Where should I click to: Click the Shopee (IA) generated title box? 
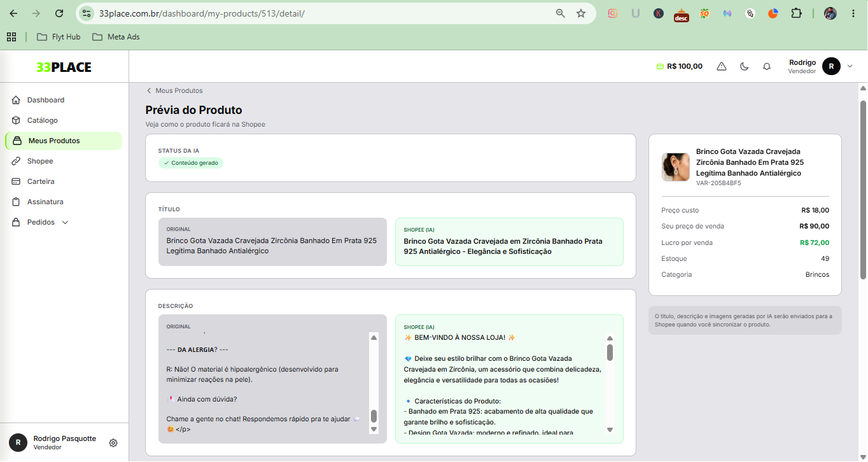tap(509, 242)
